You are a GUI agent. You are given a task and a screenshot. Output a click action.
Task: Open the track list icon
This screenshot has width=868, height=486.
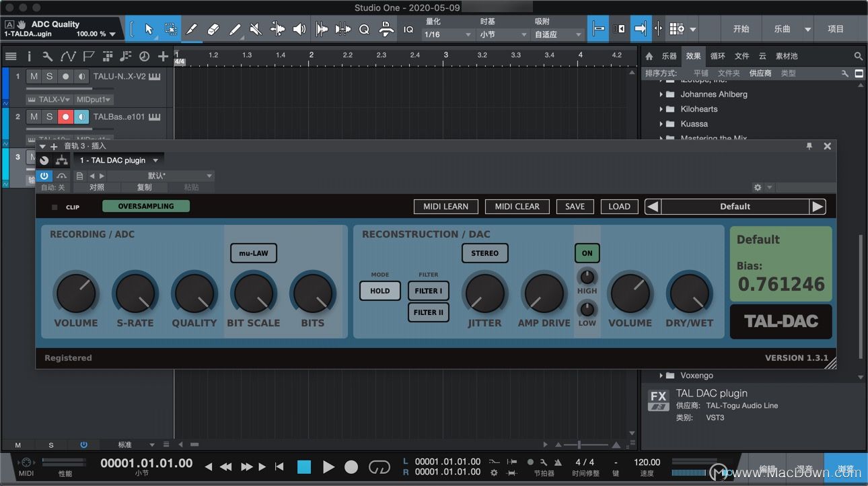pyautogui.click(x=11, y=57)
